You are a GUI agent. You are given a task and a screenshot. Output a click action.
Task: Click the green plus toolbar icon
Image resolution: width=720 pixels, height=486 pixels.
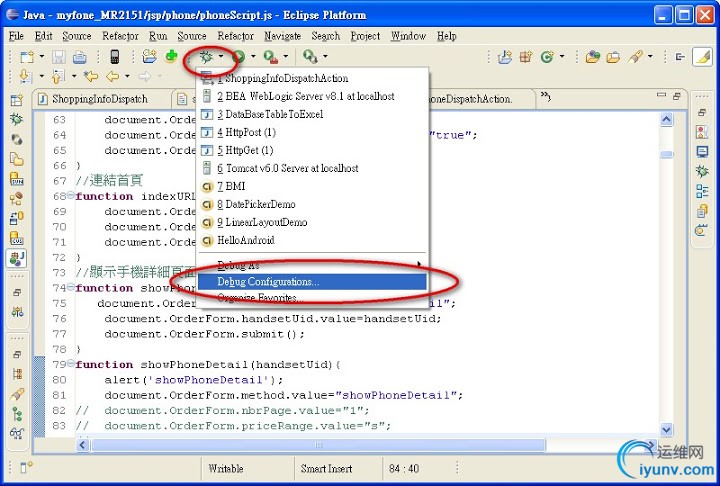(172, 56)
